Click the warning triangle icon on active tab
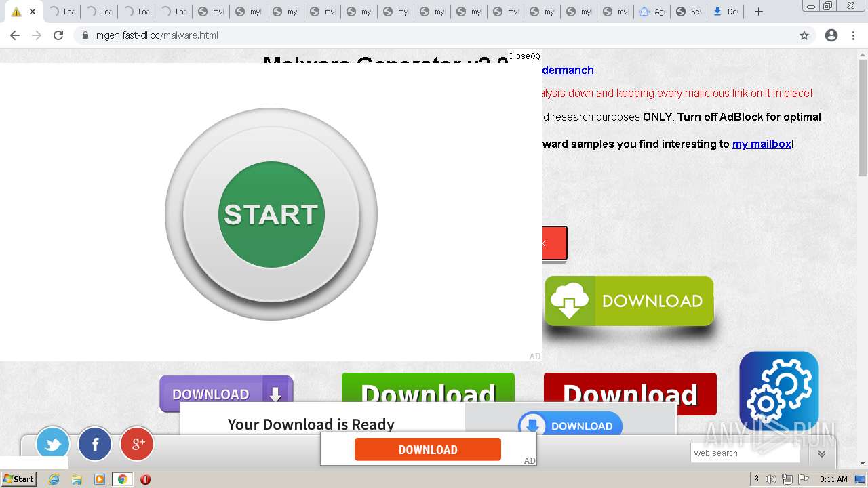Viewport: 868px width, 488px height. 16,12
